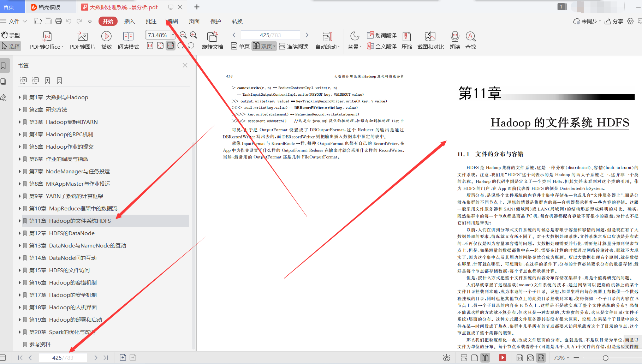
Task: Switch to the 批注 ribbon tab
Action: (151, 21)
